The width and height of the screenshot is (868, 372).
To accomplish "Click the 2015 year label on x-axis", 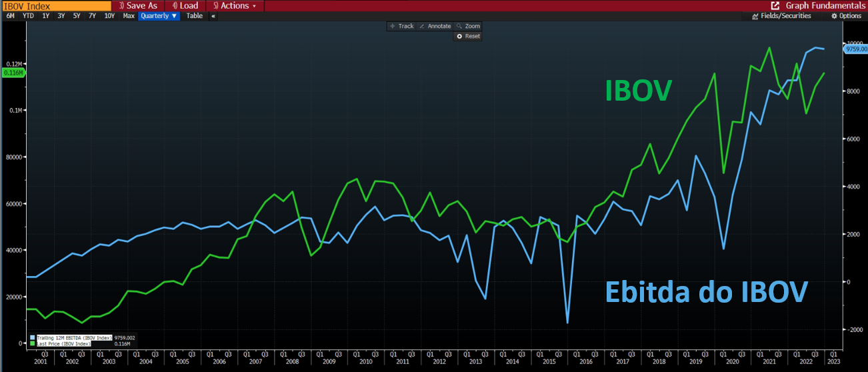I will 549,361.
